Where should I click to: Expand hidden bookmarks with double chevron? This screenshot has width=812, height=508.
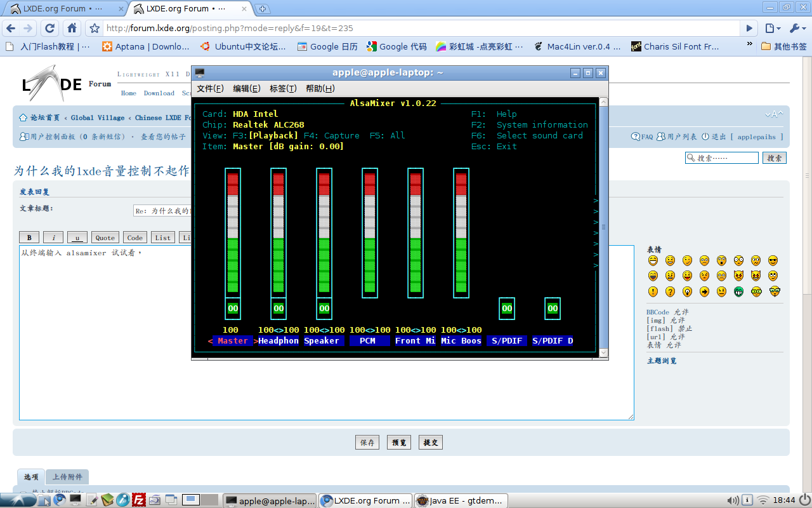click(750, 45)
